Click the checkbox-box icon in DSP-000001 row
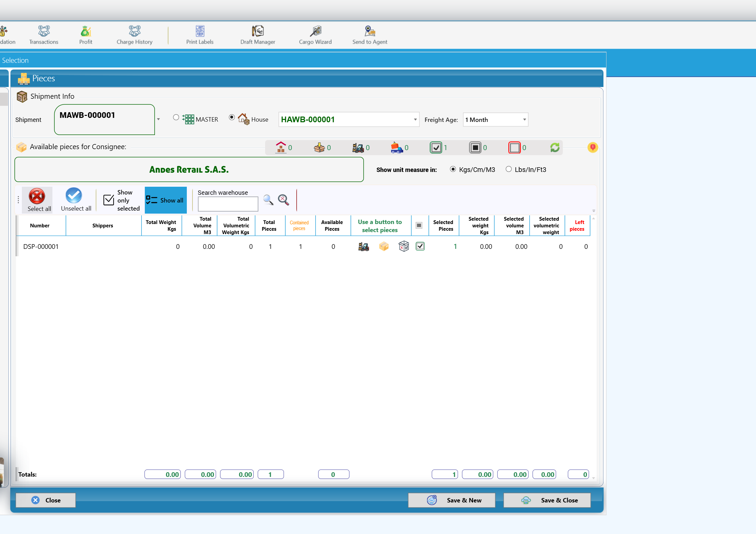Screen dimensions: 756x534 (404, 247)
